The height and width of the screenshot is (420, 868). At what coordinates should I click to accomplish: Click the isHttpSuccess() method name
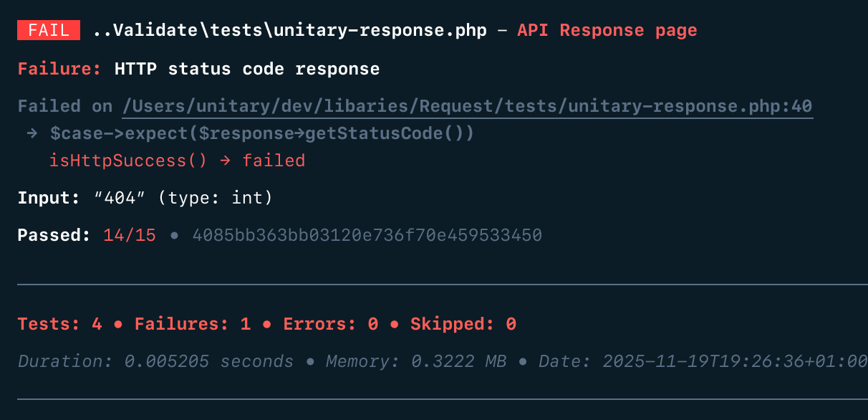coord(128,161)
